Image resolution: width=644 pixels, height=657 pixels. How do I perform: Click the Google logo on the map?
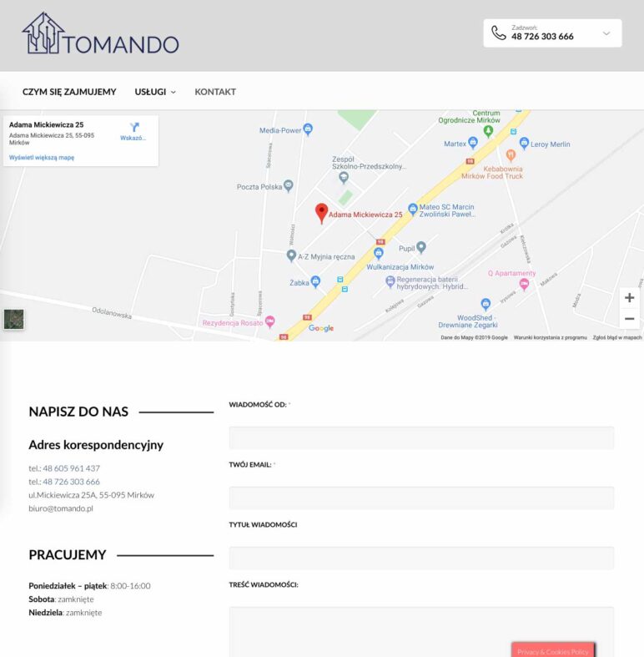pyautogui.click(x=321, y=328)
